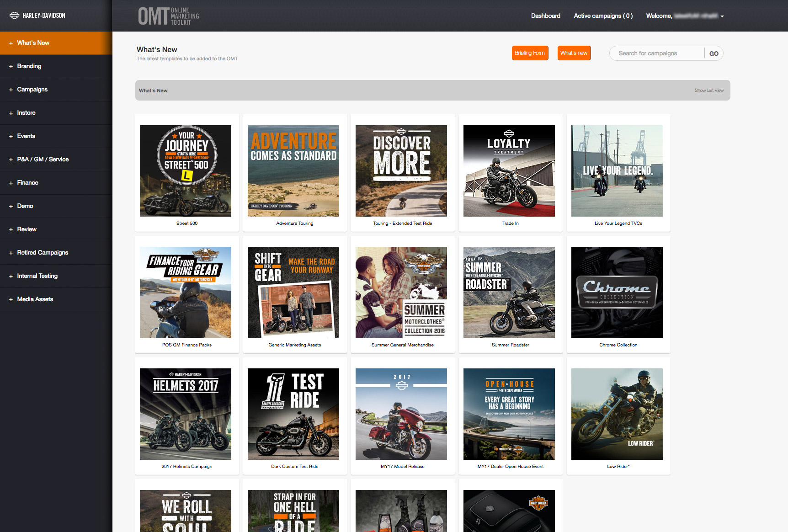The height and width of the screenshot is (532, 788).
Task: Click the Low Rider* caption text
Action: click(x=618, y=467)
